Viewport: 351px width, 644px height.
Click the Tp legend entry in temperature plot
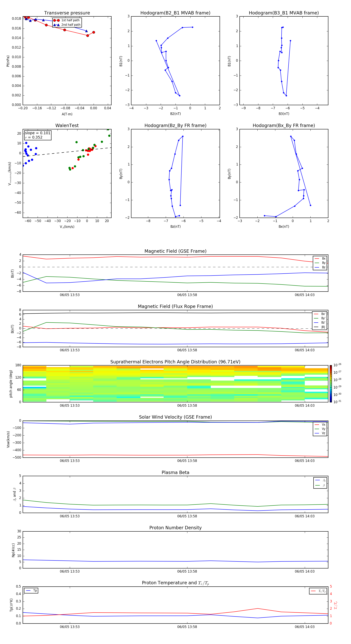coord(31,591)
